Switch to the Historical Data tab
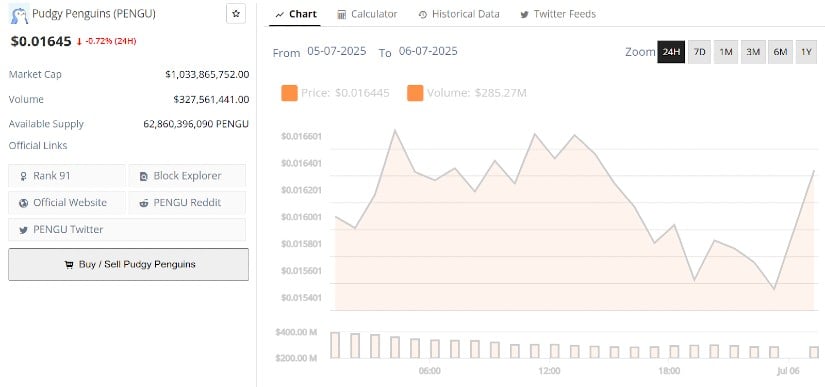 click(x=459, y=14)
